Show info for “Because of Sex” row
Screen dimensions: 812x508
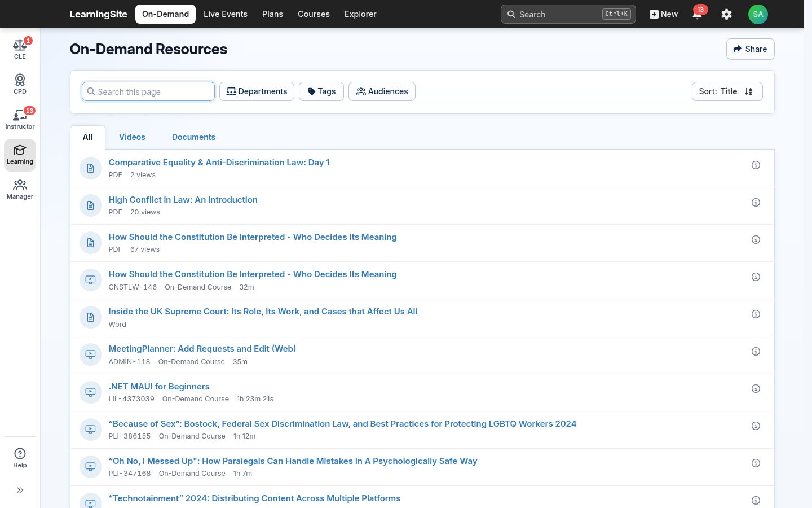[x=756, y=426]
